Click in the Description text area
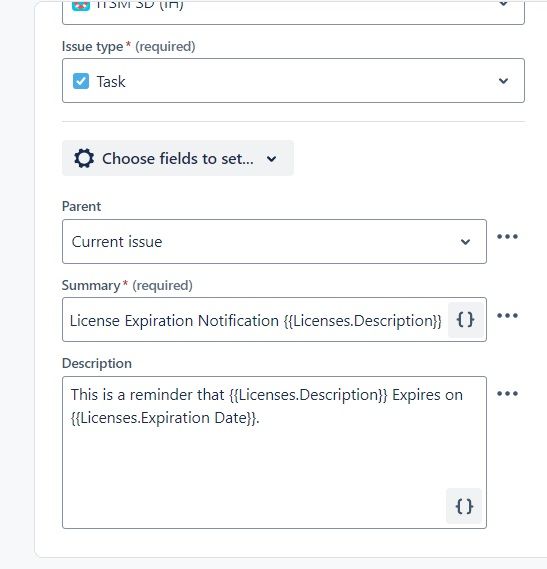This screenshot has height=569, width=547. point(274,452)
